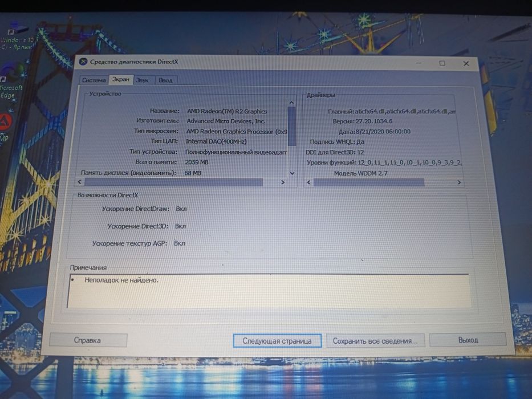This screenshot has height=399, width=532.
Task: Maximize the DirectX diagnostic window
Action: pos(442,63)
